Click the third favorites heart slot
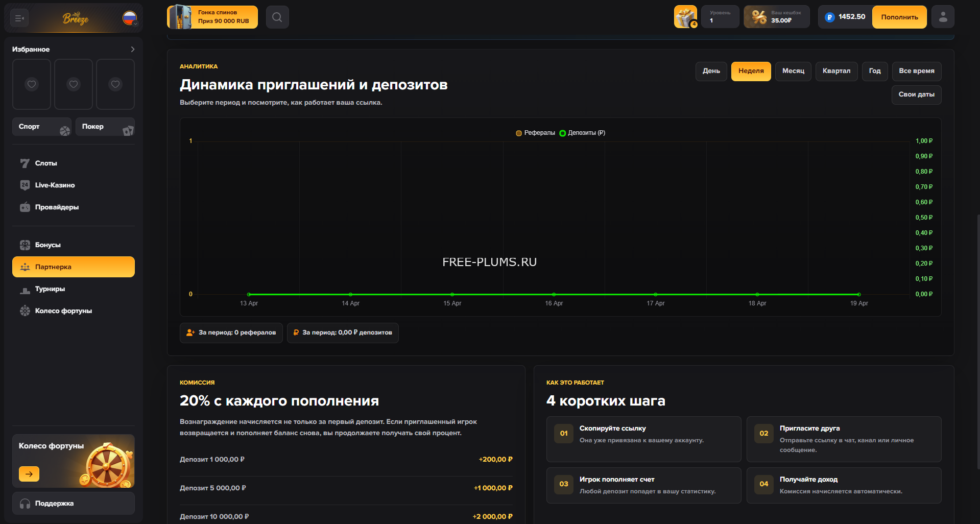980x524 pixels. coord(115,84)
